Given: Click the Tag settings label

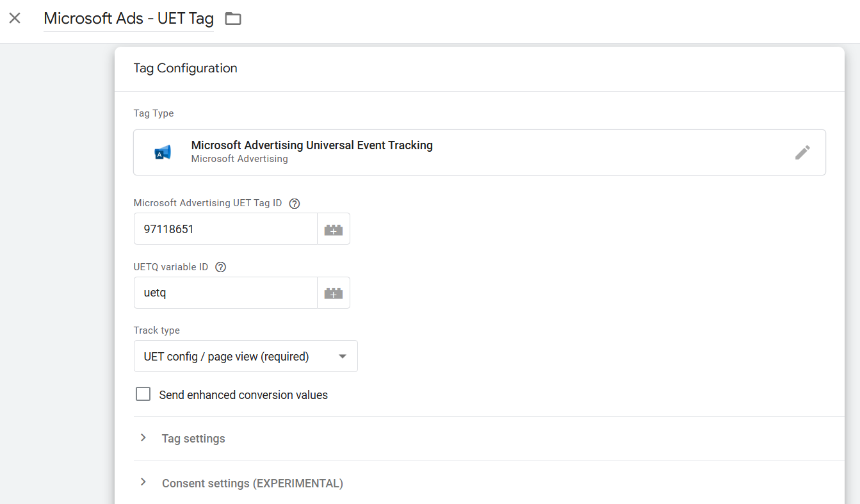Looking at the screenshot, I should click(x=193, y=439).
